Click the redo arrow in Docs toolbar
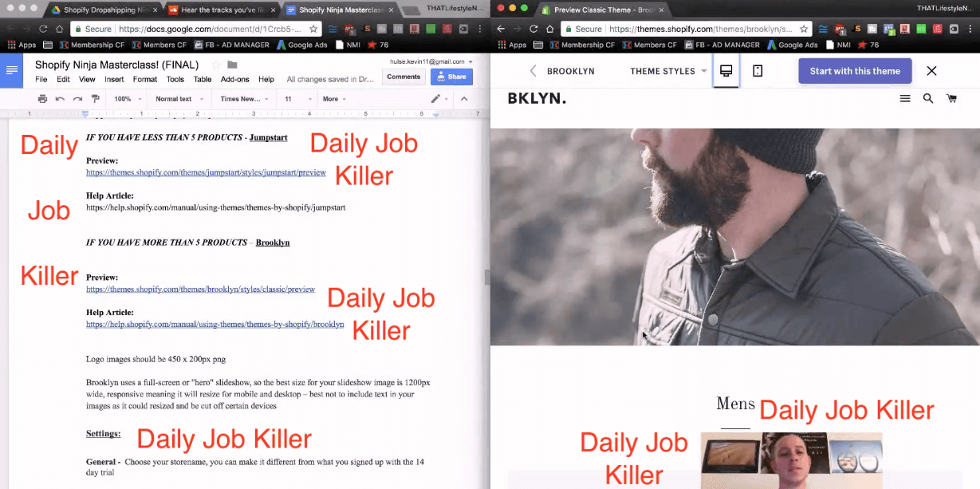 [x=77, y=99]
